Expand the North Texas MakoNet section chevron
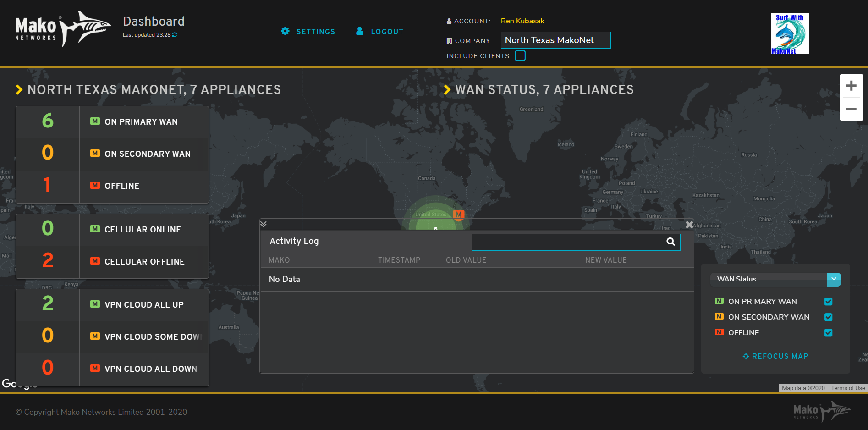The width and height of the screenshot is (868, 430). tap(18, 89)
